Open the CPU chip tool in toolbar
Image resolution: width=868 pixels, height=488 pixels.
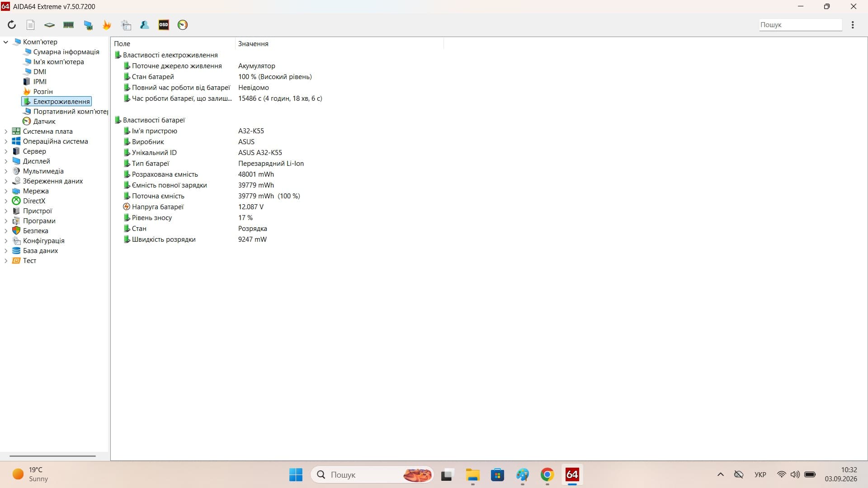point(49,25)
